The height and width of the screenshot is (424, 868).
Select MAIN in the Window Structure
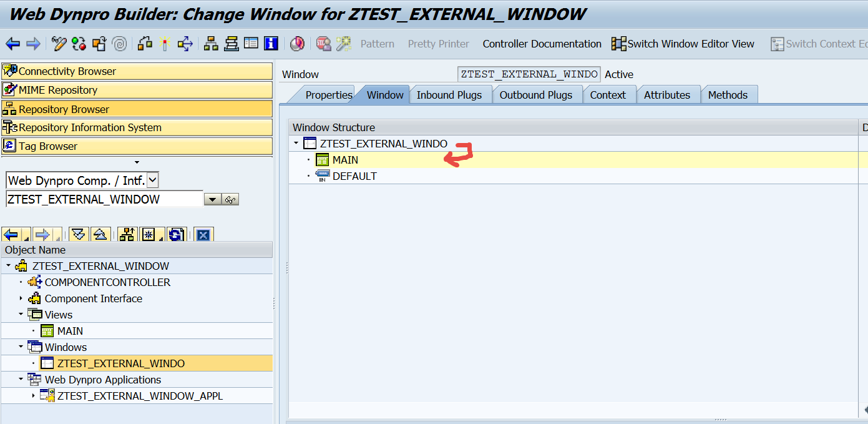tap(345, 160)
